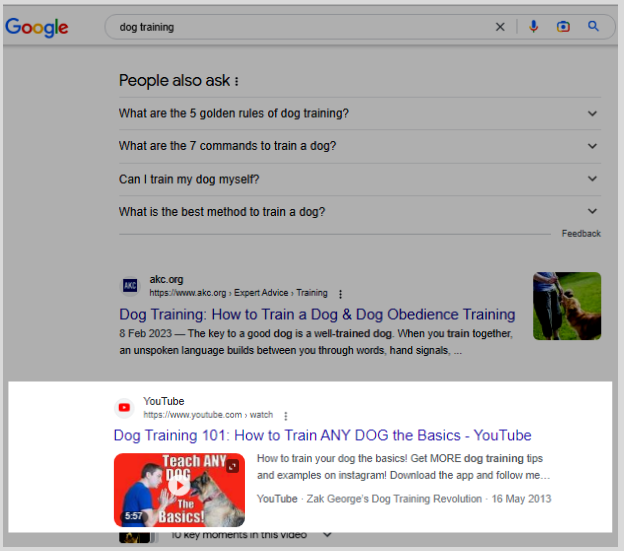Image resolution: width=624 pixels, height=551 pixels.
Task: Expand the key moments in this video
Action: 327,535
